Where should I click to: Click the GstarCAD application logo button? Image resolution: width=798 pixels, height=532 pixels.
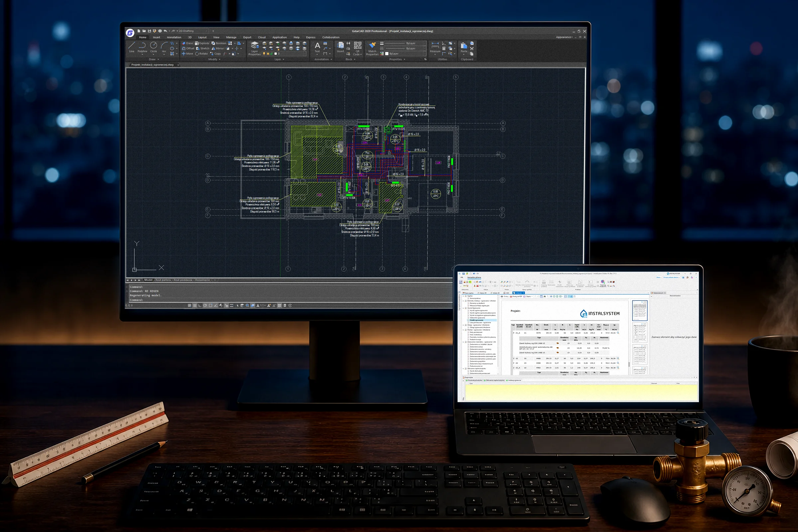point(130,33)
